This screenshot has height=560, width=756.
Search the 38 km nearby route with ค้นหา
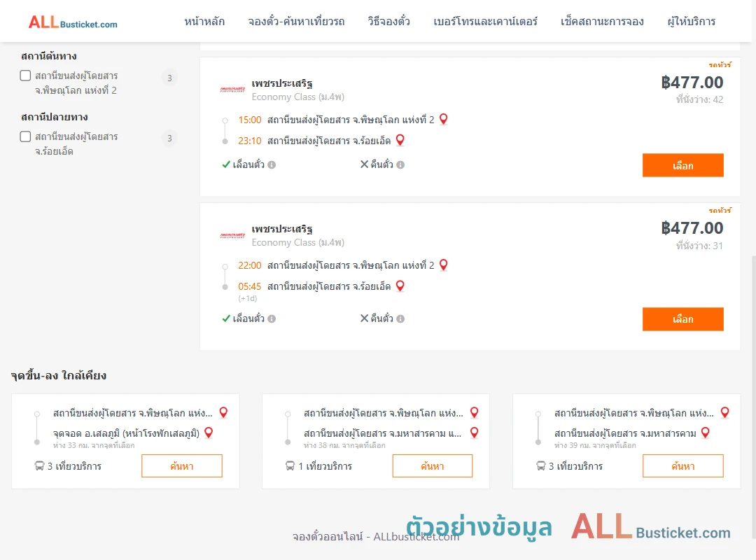(433, 466)
